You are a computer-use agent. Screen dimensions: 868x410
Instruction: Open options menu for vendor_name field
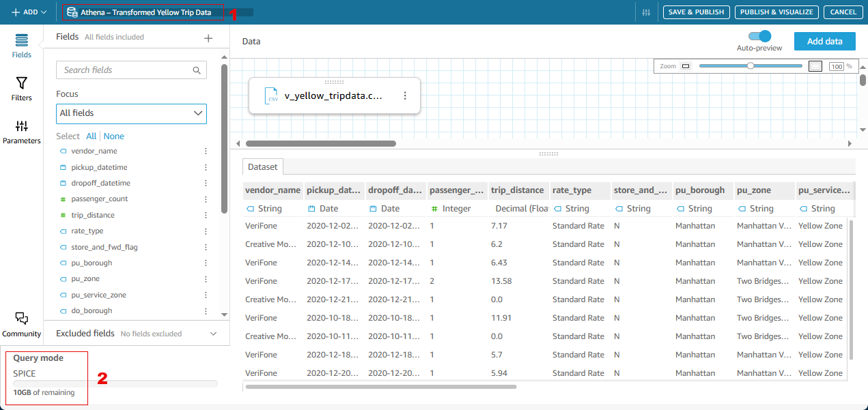click(206, 151)
